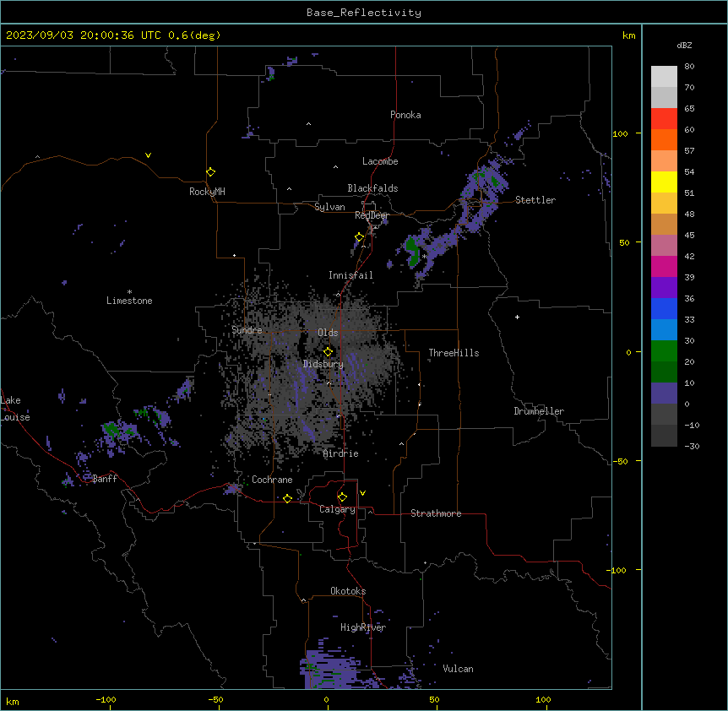Click the yellow diamond marker near RockyMH

(x=211, y=172)
